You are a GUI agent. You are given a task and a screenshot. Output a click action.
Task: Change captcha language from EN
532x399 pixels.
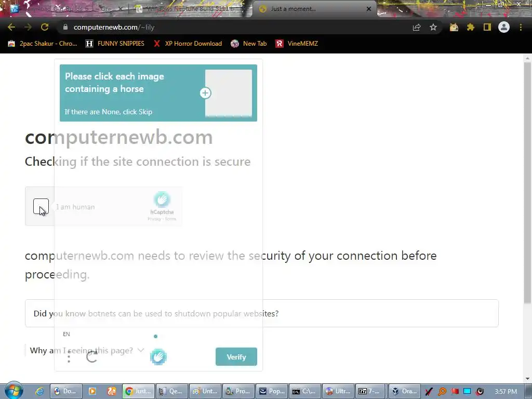pyautogui.click(x=66, y=334)
